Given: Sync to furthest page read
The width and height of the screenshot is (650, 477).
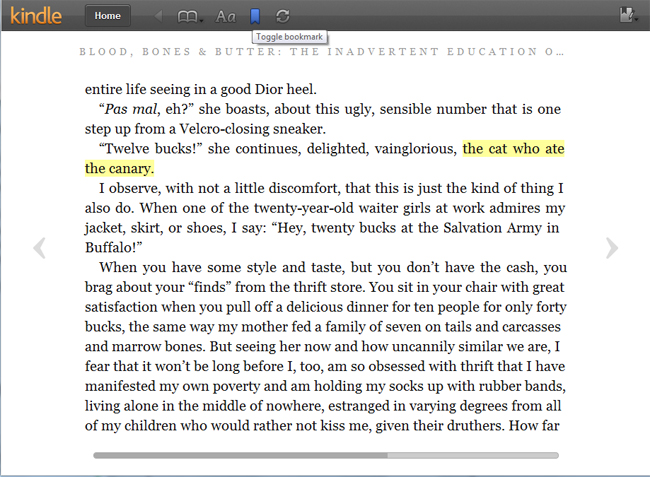Looking at the screenshot, I should pos(283,16).
